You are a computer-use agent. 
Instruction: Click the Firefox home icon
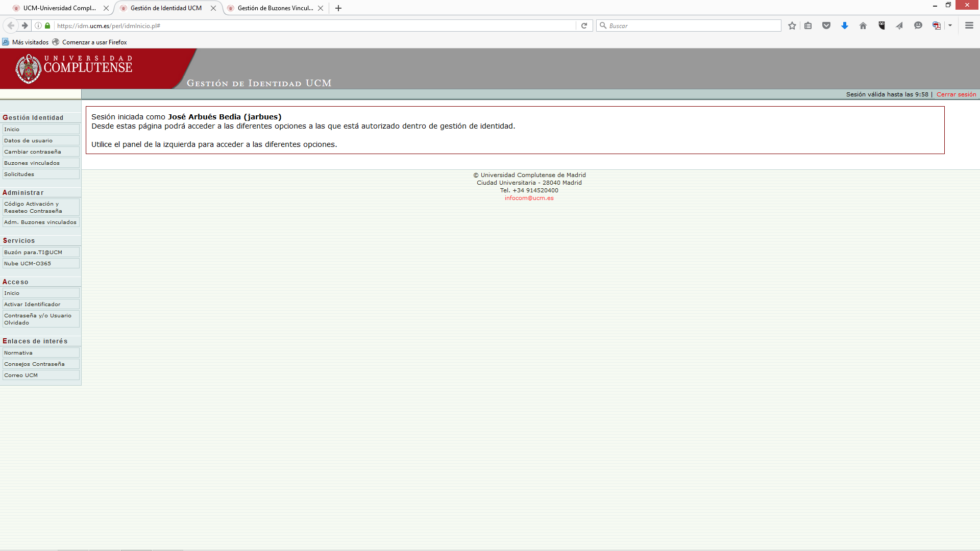(x=863, y=26)
